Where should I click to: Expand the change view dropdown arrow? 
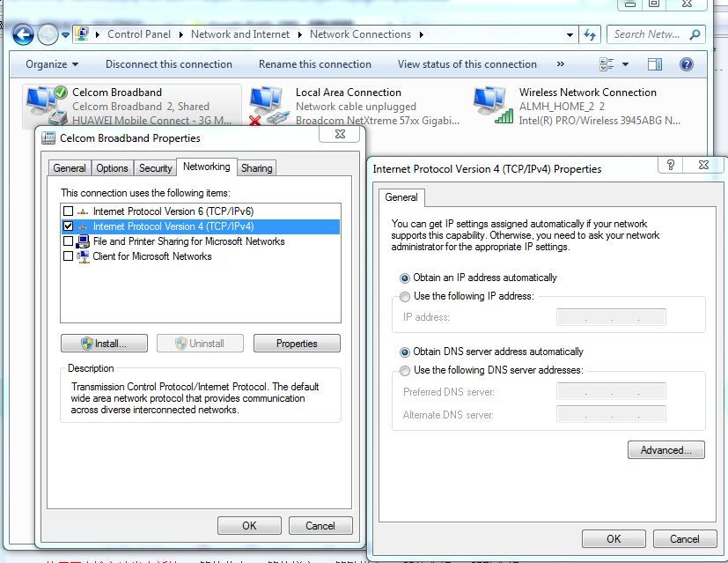[626, 64]
